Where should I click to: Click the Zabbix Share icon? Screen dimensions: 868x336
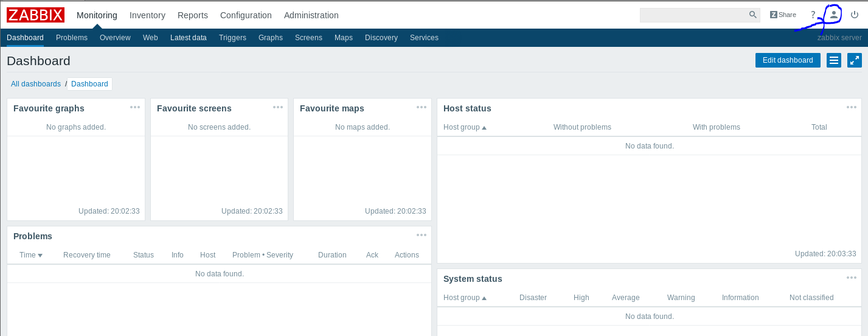(783, 15)
